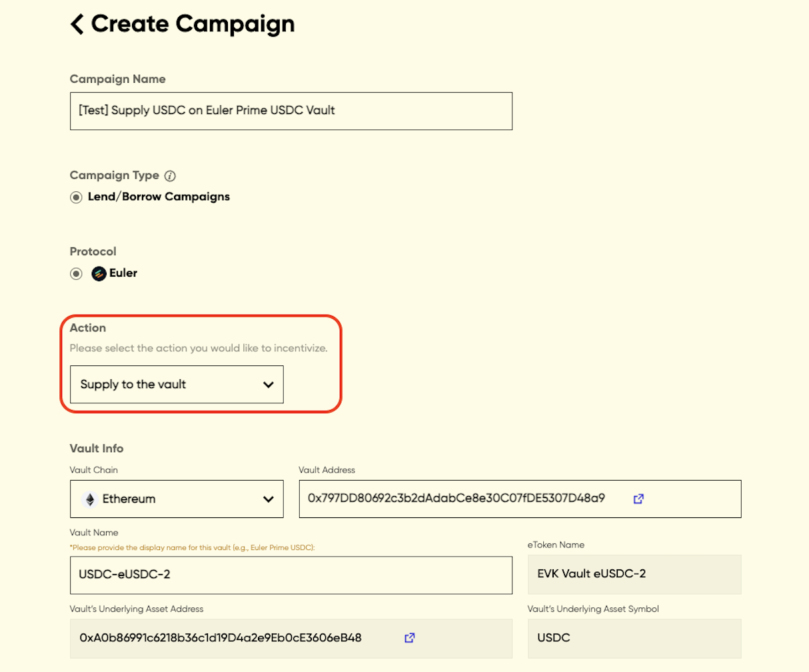Click the Create Campaign page heading
Image resolution: width=809 pixels, height=672 pixels.
193,24
